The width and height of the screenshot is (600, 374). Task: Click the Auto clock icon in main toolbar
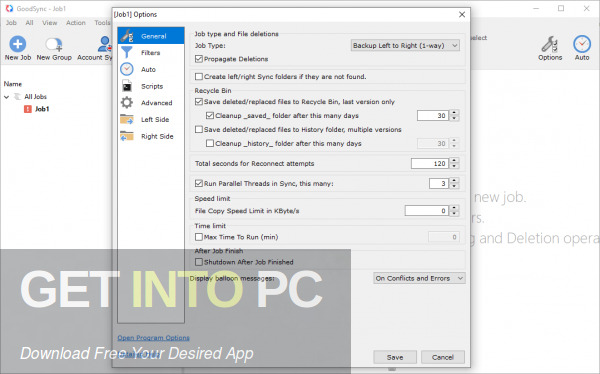(x=582, y=44)
